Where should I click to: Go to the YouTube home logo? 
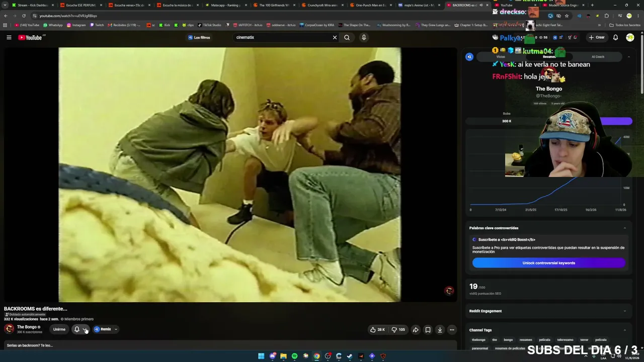click(x=30, y=37)
